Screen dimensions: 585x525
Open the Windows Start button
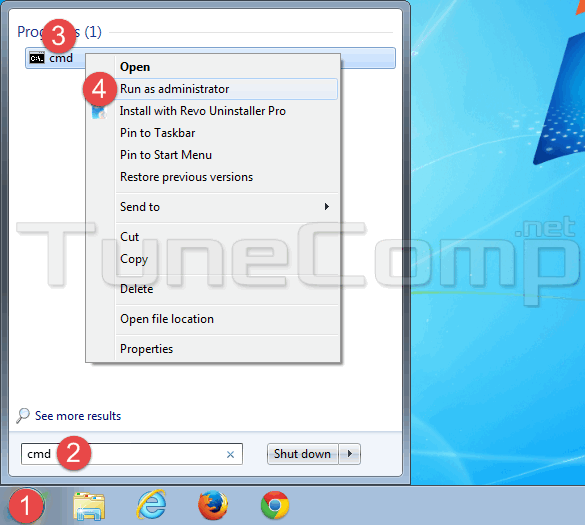(25, 505)
